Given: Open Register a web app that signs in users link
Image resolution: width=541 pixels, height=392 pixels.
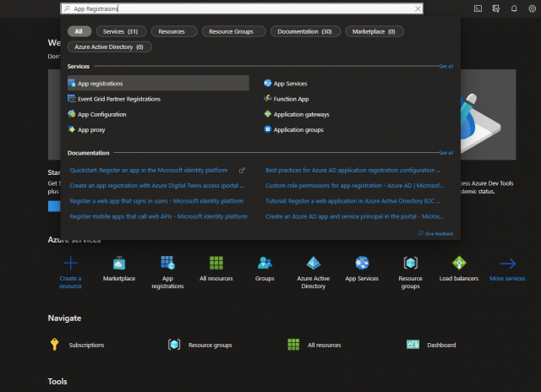Looking at the screenshot, I should 156,201.
